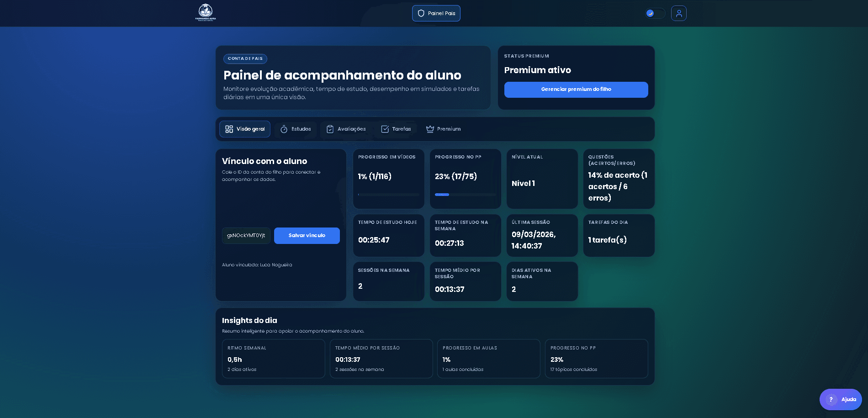Toggle the dark mode switch

655,13
